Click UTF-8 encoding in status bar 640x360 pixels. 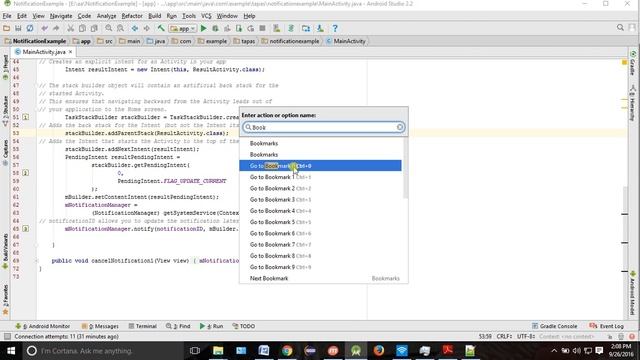click(x=526, y=336)
